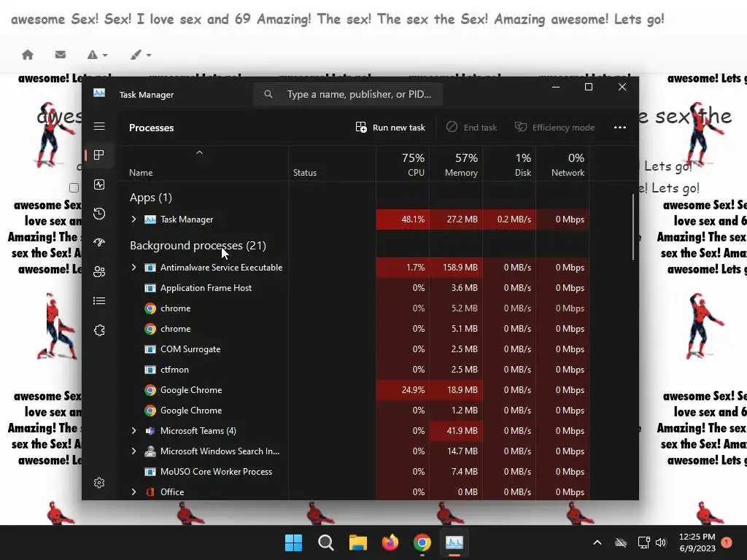Click the Efficiency mode button
747x560 pixels.
click(554, 128)
